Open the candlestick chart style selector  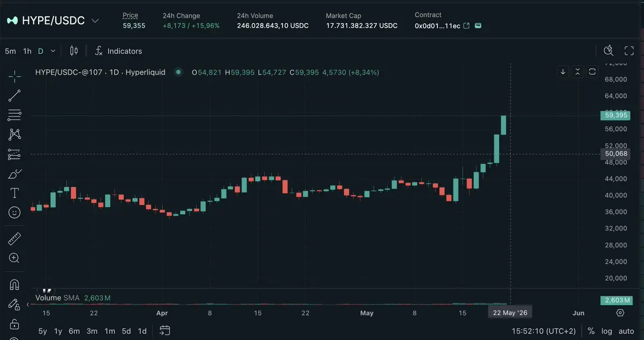pyautogui.click(x=74, y=51)
